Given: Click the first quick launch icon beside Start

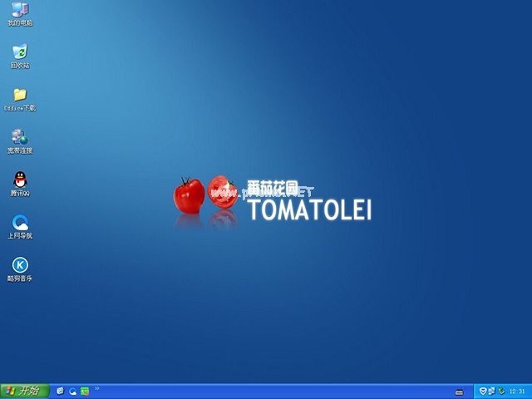Looking at the screenshot, I should click(61, 391).
